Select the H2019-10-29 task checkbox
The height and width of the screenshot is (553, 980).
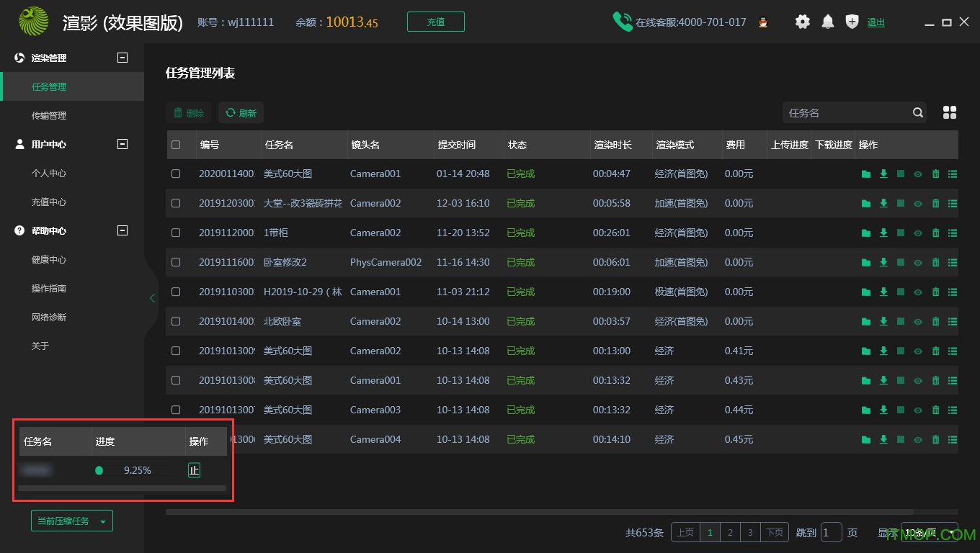point(176,292)
